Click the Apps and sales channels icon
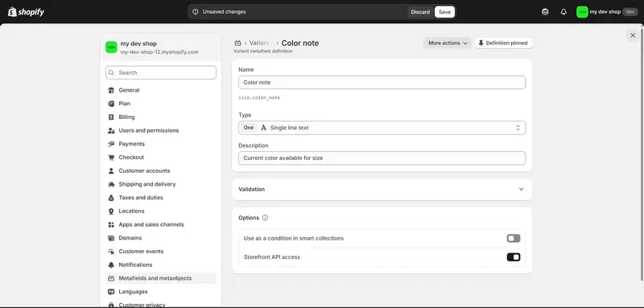Image resolution: width=644 pixels, height=308 pixels. 111,224
